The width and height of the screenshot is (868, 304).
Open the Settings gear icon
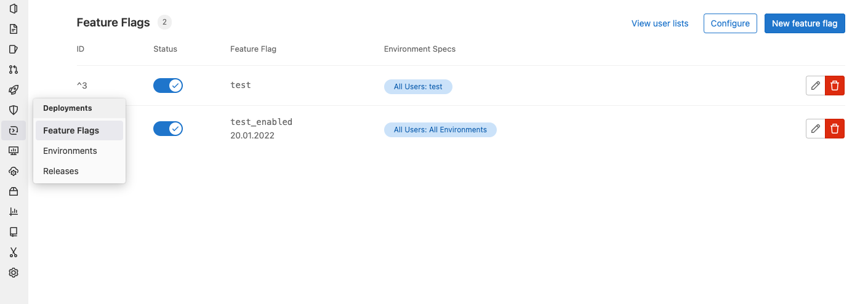click(14, 273)
